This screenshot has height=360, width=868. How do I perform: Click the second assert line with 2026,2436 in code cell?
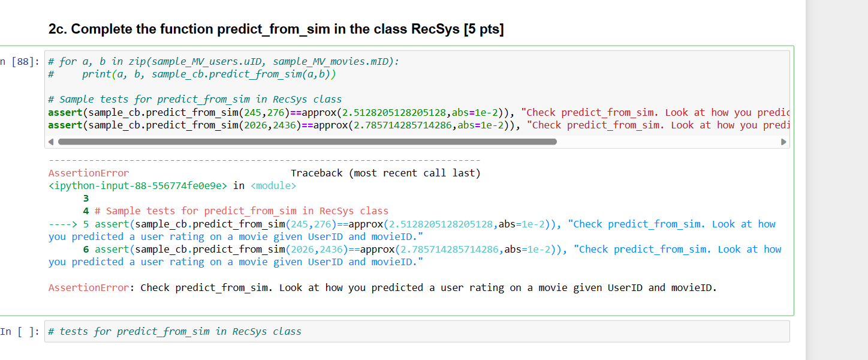(418, 125)
